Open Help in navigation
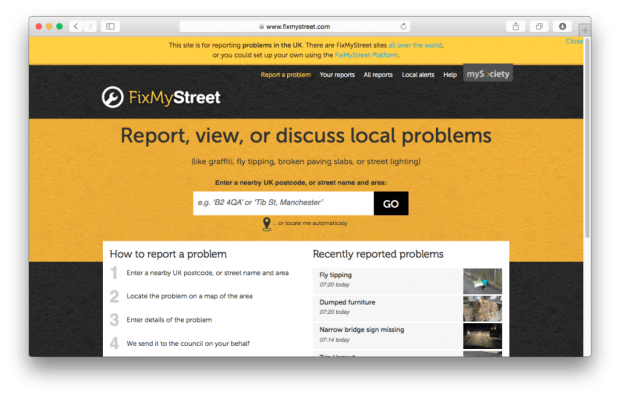620x398 pixels. [x=450, y=75]
